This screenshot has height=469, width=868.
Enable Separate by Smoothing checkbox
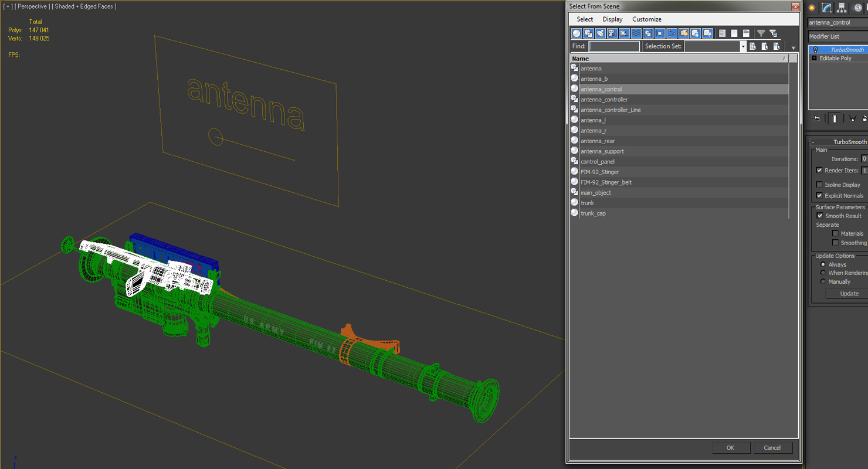[835, 243]
